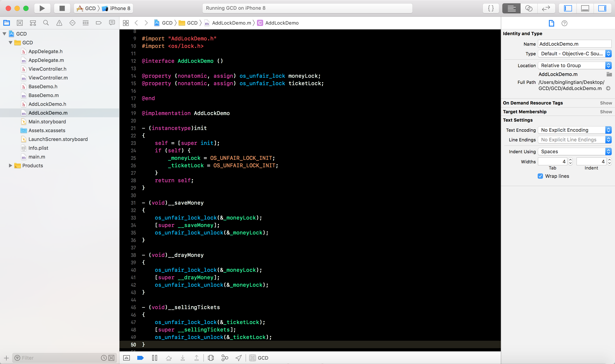
Task: Open the code snippets library button
Action: click(491, 8)
